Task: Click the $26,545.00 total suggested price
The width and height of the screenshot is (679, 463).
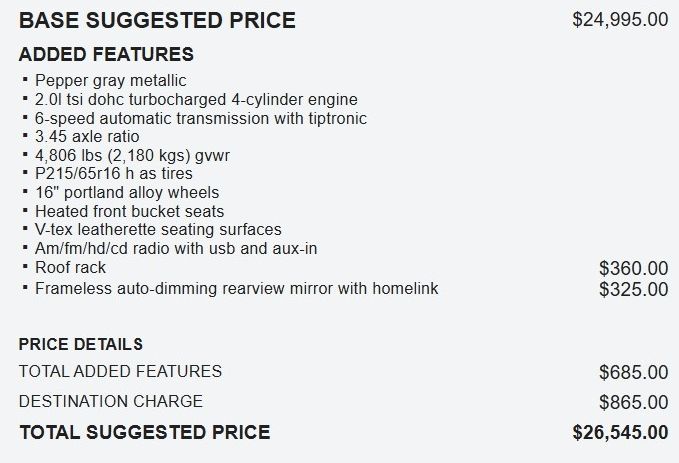Action: [620, 433]
